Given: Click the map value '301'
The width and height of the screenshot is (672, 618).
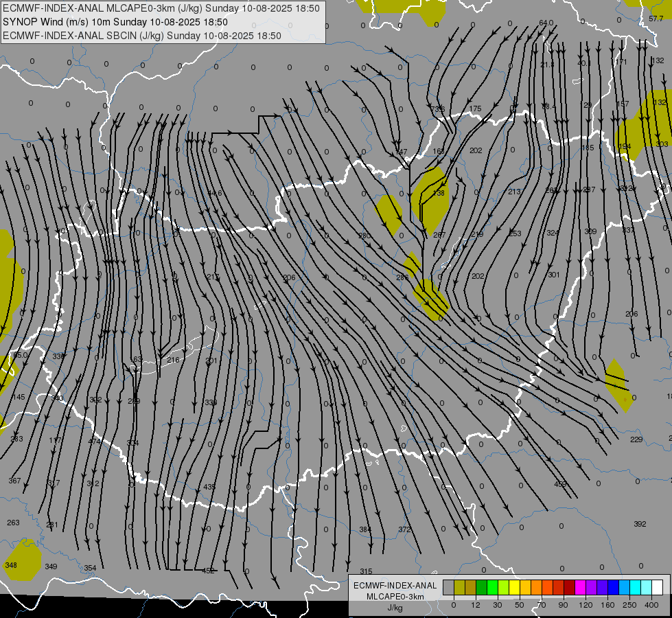Looking at the screenshot, I should point(554,275).
